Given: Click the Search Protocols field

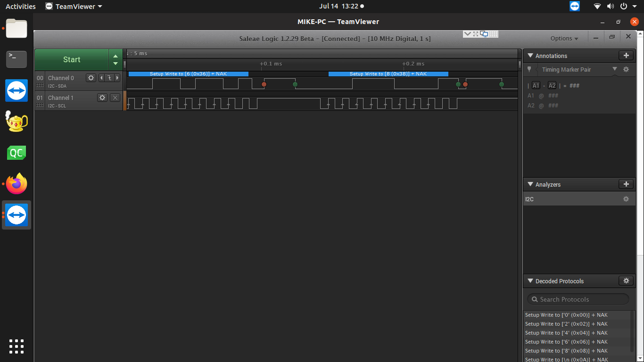Looking at the screenshot, I should tap(578, 299).
